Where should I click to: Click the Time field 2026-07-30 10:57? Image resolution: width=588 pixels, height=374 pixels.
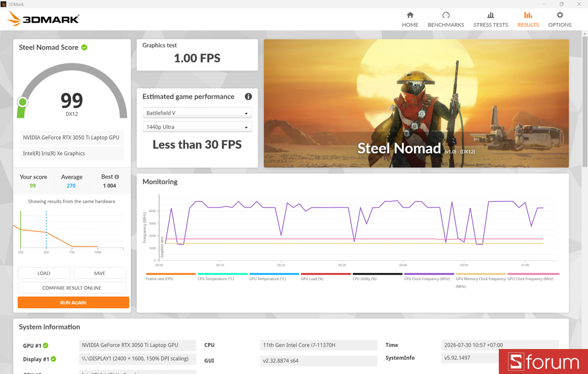click(500, 345)
